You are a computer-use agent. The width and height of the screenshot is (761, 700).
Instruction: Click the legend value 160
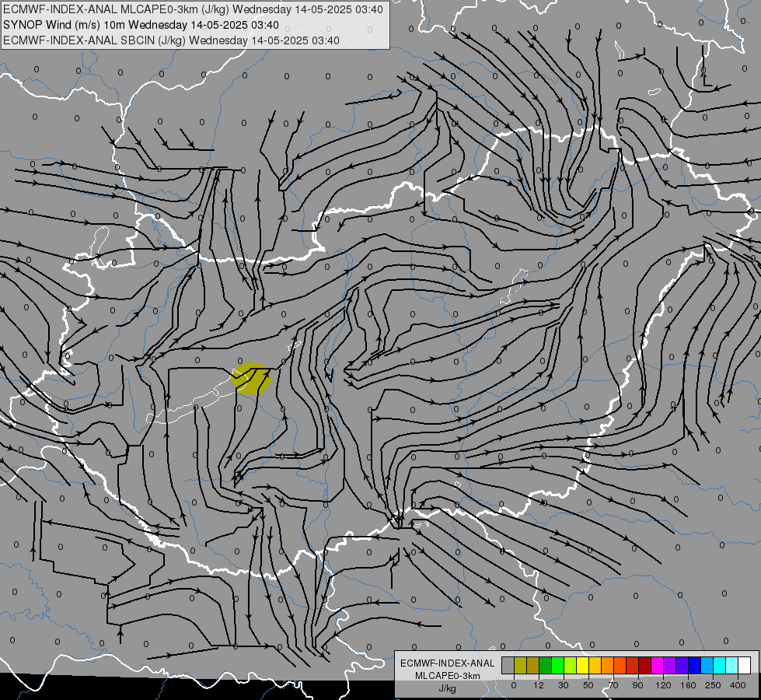688,685
